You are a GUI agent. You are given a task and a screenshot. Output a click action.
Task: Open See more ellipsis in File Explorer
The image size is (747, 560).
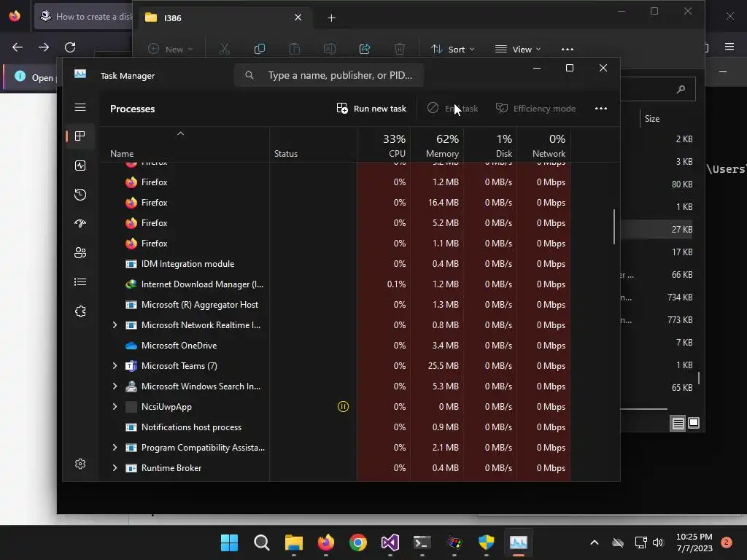[x=568, y=49]
